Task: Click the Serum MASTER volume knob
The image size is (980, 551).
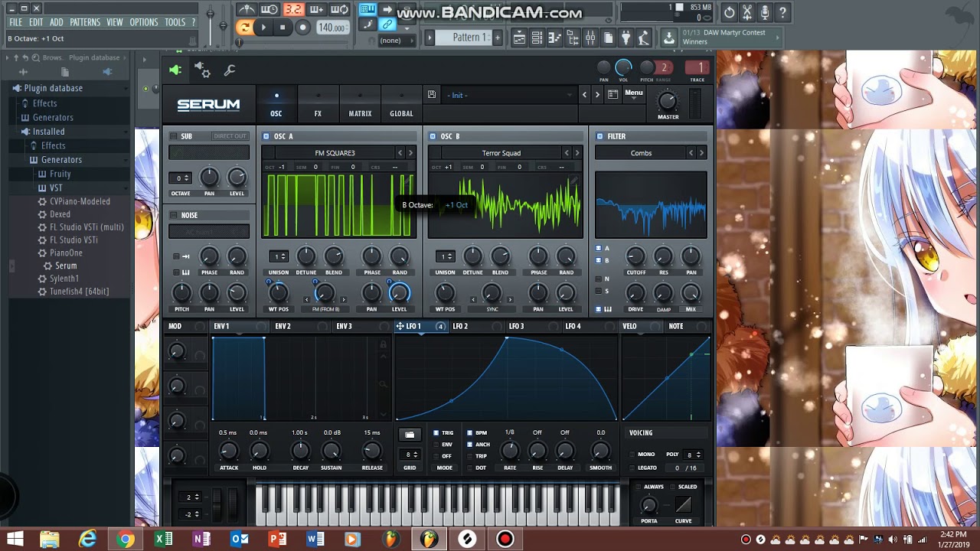Action: (668, 100)
